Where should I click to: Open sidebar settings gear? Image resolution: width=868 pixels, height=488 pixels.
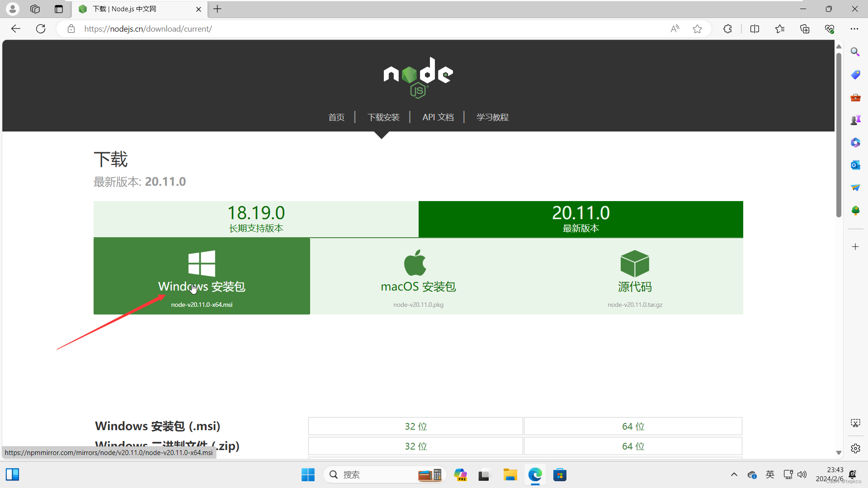(x=855, y=449)
